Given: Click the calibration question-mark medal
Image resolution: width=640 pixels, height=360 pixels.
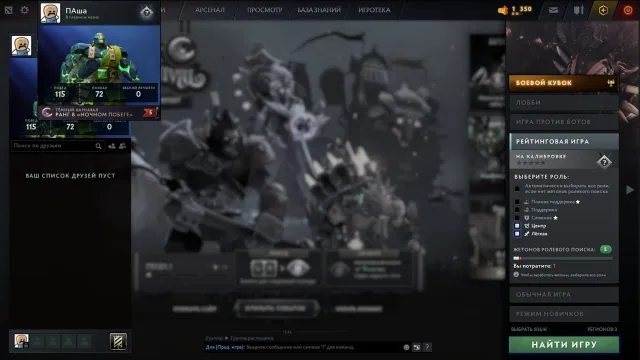Looking at the screenshot, I should tap(604, 162).
